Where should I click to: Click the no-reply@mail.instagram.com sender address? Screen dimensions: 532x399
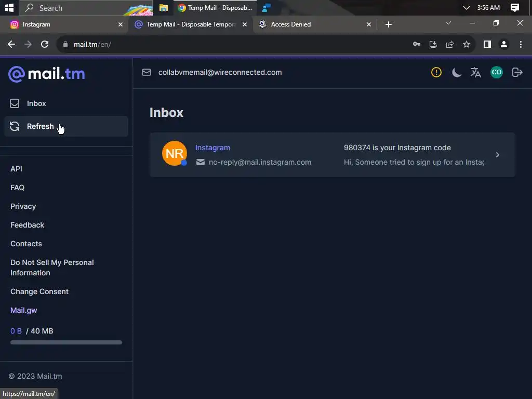point(260,162)
